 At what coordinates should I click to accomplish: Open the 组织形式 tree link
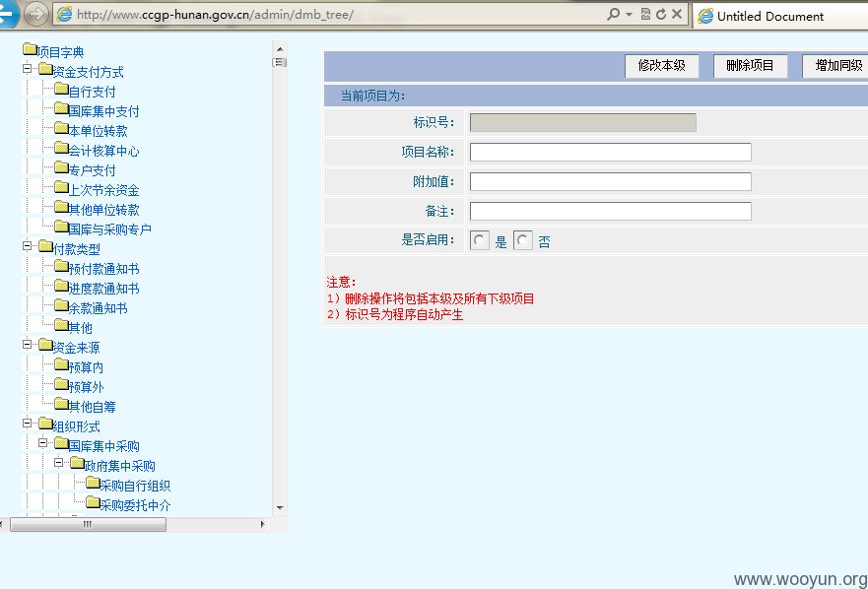(x=77, y=426)
